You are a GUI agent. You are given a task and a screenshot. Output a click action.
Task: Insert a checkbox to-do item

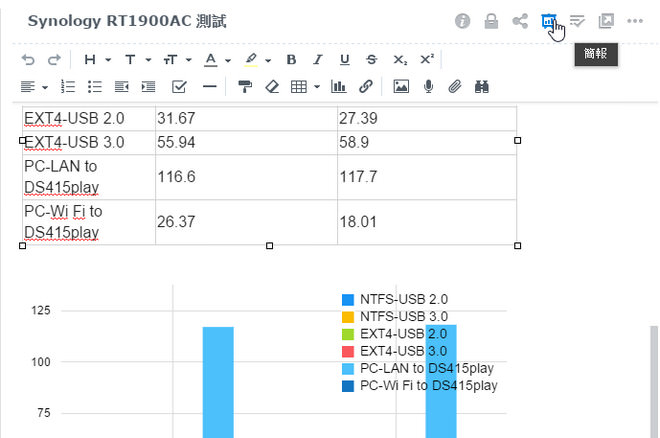pos(179,87)
